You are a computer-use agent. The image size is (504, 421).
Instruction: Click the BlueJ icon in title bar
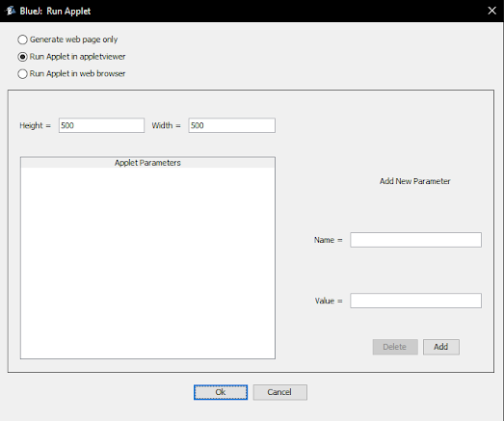pos(11,11)
